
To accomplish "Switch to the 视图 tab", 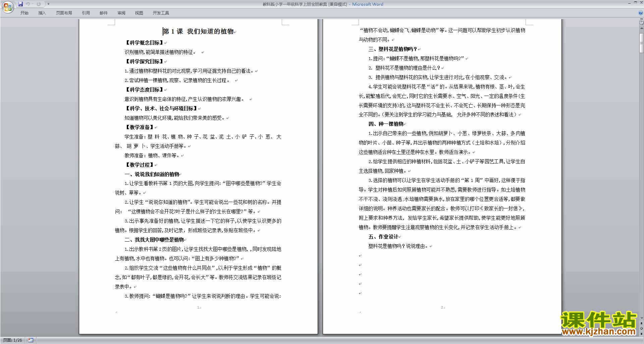I will pyautogui.click(x=139, y=13).
